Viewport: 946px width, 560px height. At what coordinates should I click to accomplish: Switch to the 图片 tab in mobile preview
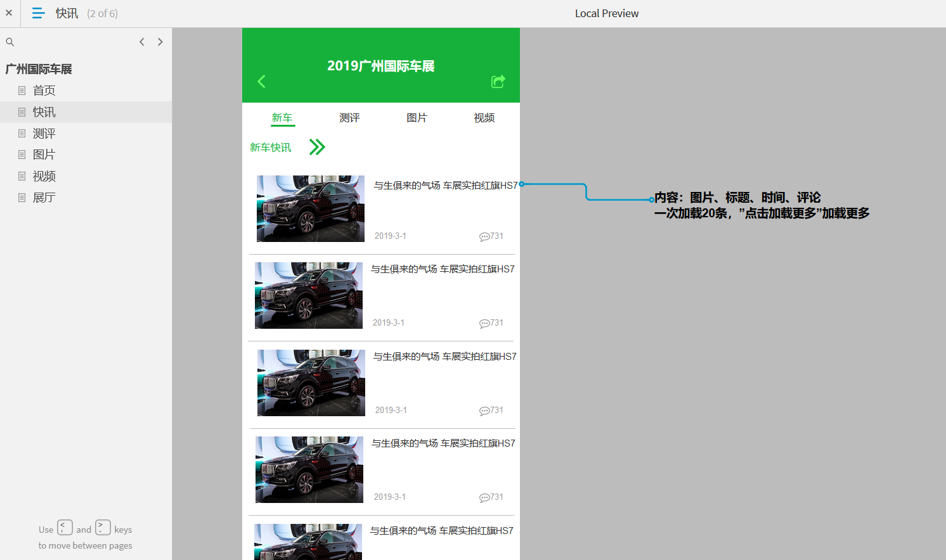coord(417,118)
